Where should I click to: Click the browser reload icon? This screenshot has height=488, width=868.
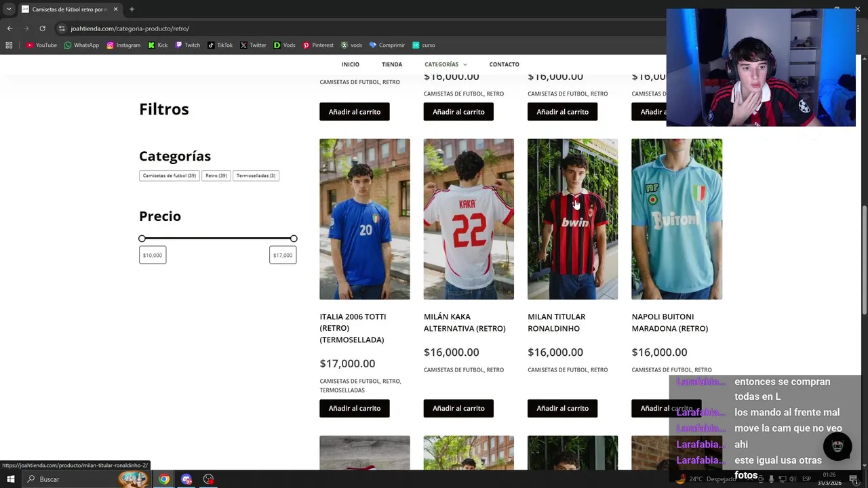(x=42, y=28)
